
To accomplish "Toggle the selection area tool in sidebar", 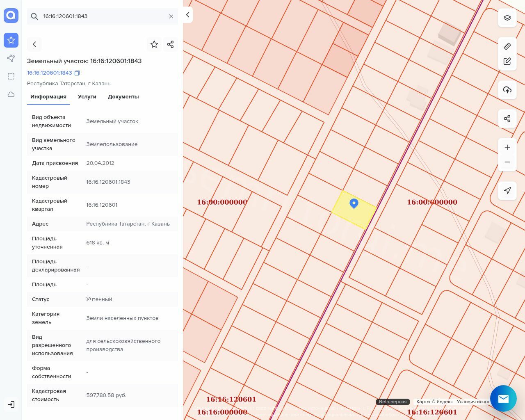I will pos(11,76).
